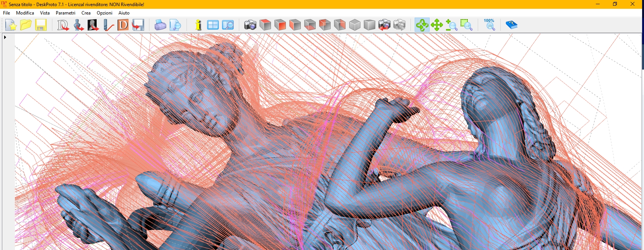Open the Modifica menu
Screen dimensions: 644x250
coord(25,13)
